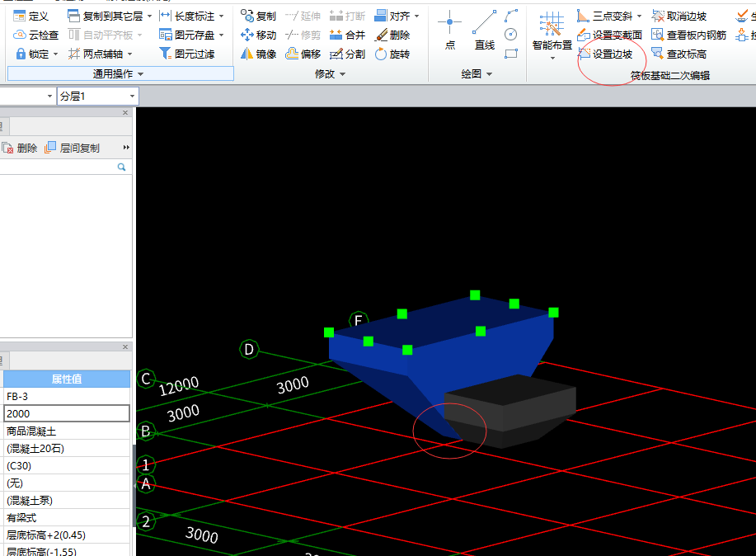Click 查改标高 edit elevation tool
The width and height of the screenshot is (756, 556).
tap(679, 54)
